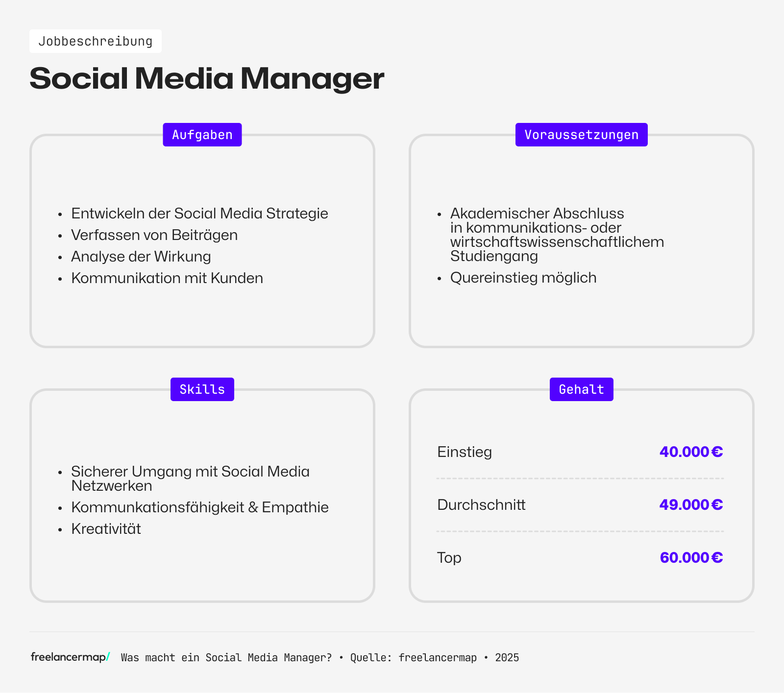Viewport: 784px width, 693px height.
Task: Click 'Entwickeln der Social Media Strategie' item
Action: point(199,214)
